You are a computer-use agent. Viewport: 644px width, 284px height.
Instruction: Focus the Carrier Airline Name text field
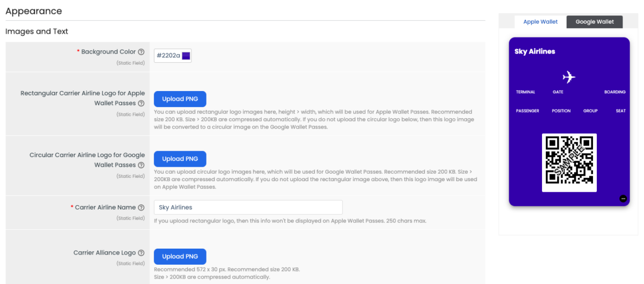[x=248, y=207]
